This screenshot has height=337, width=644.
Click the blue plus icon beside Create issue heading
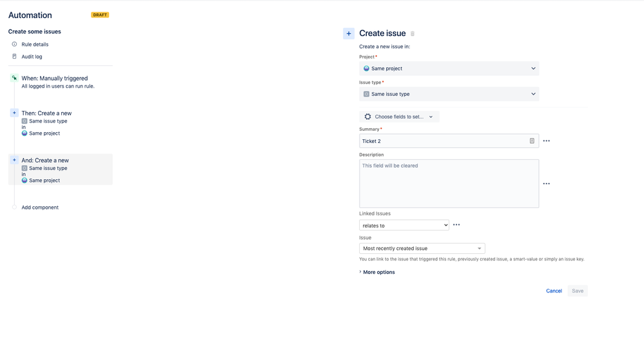click(349, 34)
